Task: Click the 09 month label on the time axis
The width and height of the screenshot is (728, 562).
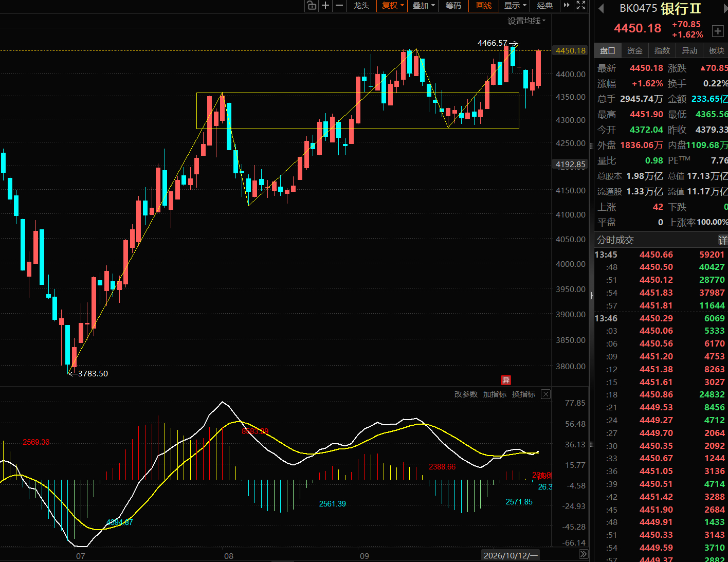Action: tap(365, 556)
